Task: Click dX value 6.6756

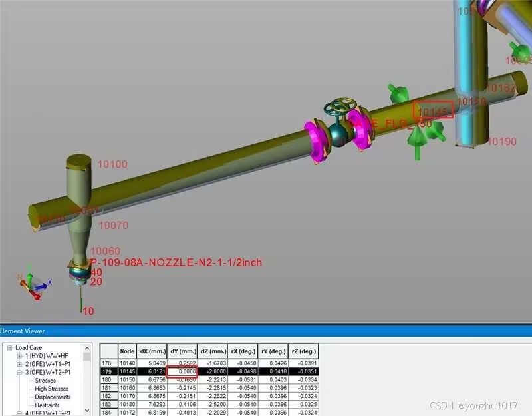Action: [152, 379]
